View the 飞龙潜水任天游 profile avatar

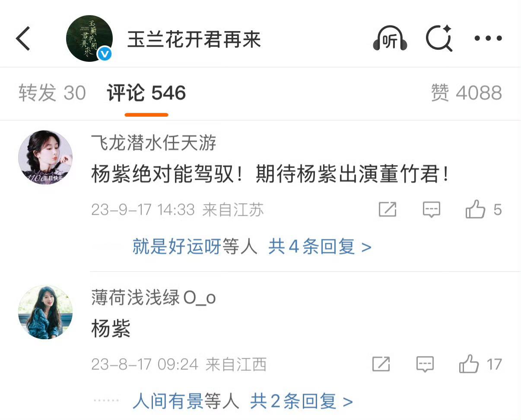45,157
